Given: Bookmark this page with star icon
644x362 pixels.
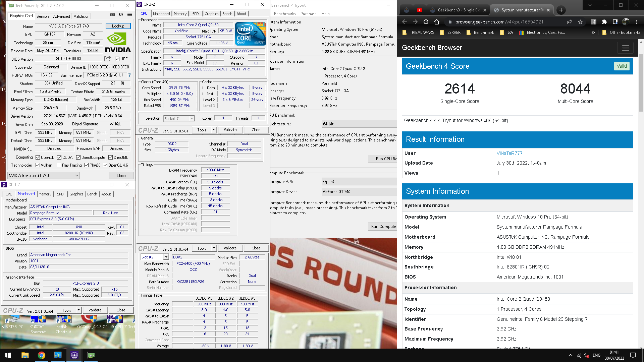Looking at the screenshot, I should (580, 22).
